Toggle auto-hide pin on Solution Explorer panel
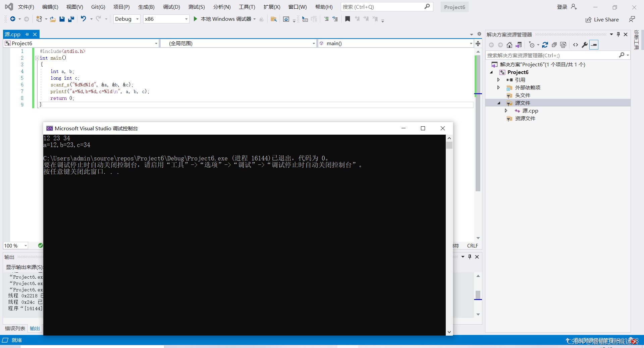 click(x=619, y=34)
